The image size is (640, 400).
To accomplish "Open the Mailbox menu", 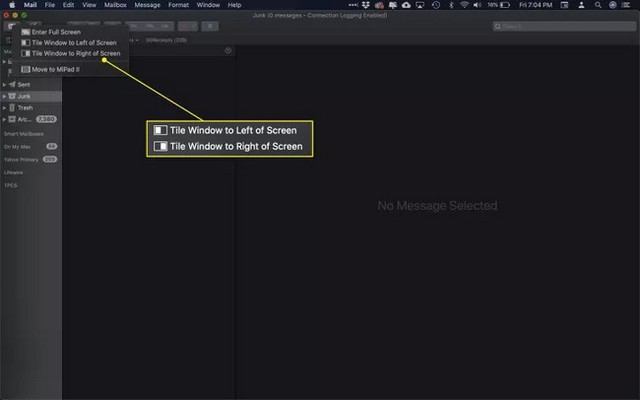I will 115,5.
